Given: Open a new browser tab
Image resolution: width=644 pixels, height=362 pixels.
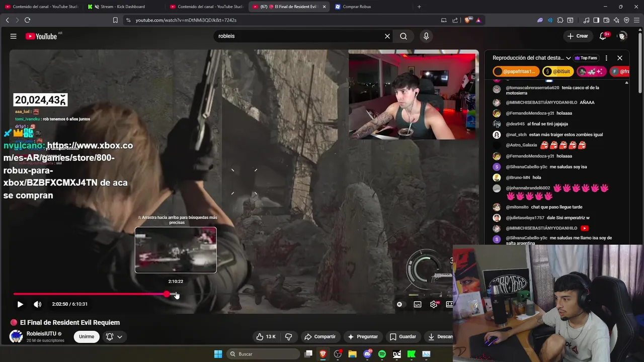Looking at the screenshot, I should [x=419, y=7].
